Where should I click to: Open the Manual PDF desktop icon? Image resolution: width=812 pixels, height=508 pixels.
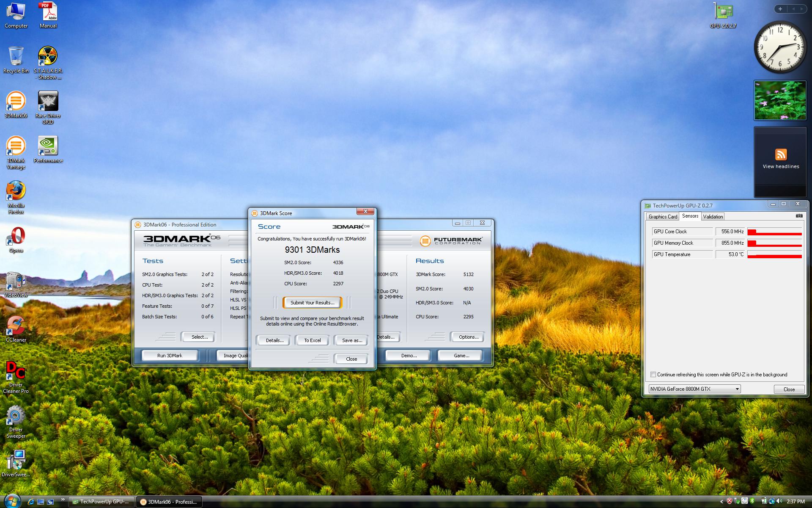pyautogui.click(x=48, y=16)
